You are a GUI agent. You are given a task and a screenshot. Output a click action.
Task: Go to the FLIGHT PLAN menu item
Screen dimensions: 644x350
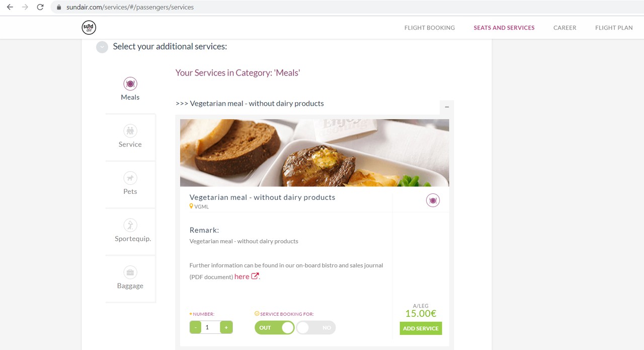tap(614, 28)
